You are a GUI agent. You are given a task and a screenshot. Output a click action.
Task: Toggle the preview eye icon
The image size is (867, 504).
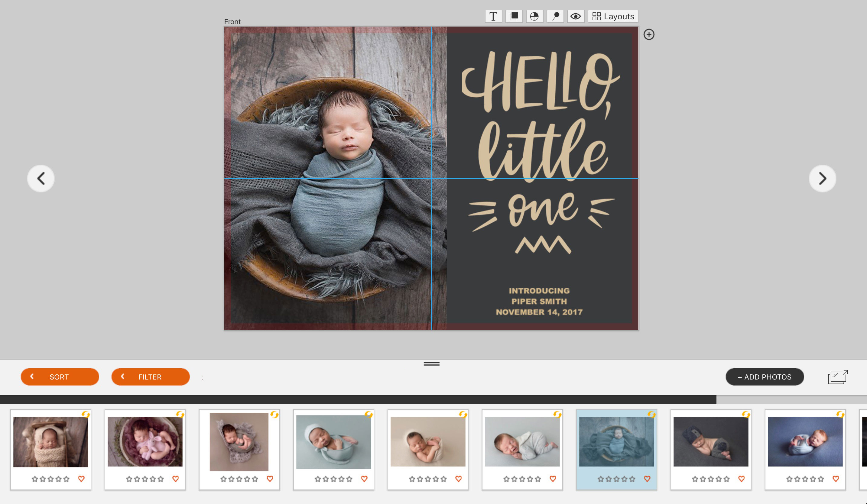click(576, 16)
